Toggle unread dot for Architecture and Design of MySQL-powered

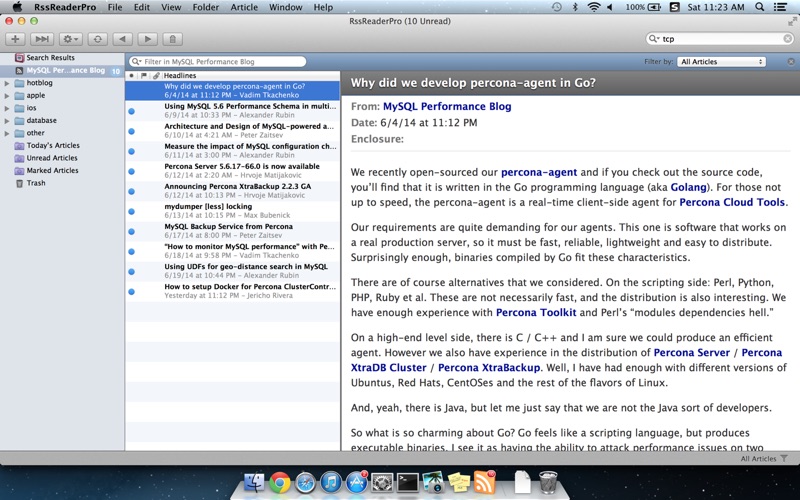click(132, 131)
